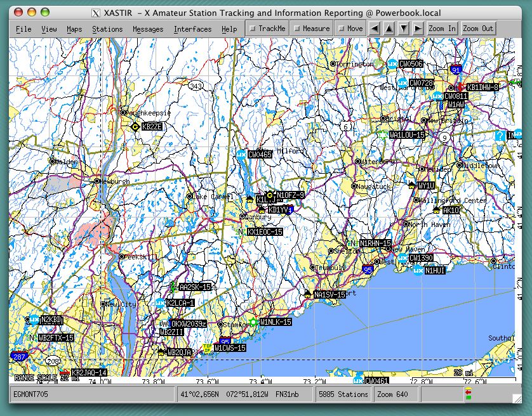Click the interface status indicator lights
The height and width of the screenshot is (416, 532).
pyautogui.click(x=469, y=393)
